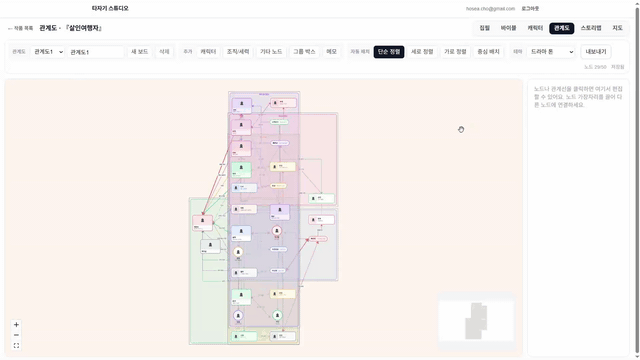Image resolution: width=640 pixels, height=360 pixels.
Task: Click the hosea.cho@gmail.com account text
Action: point(490,9)
